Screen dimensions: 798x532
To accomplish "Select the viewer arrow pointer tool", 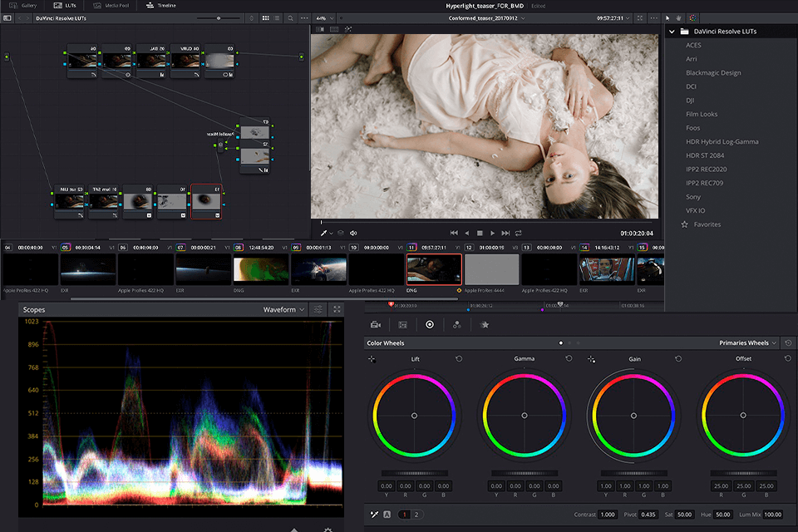I will [667, 18].
